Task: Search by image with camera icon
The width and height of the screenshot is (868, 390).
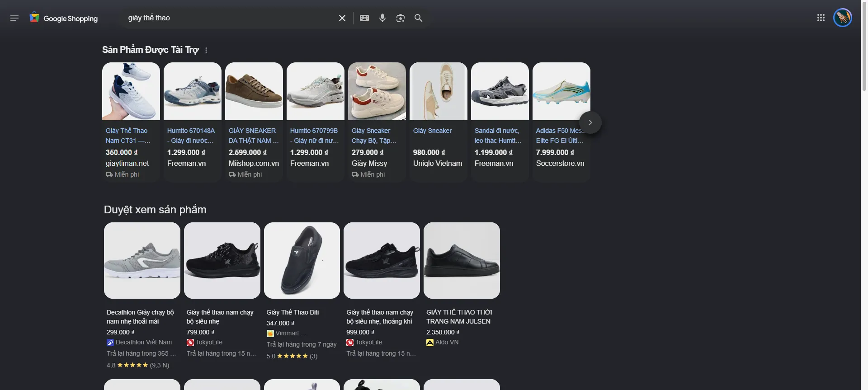Action: (x=401, y=18)
